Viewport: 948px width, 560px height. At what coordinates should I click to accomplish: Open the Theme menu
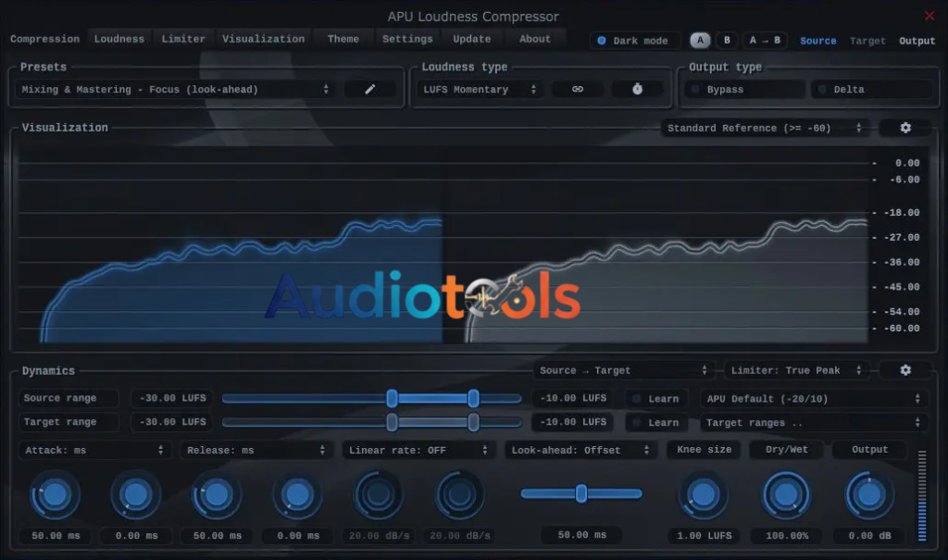pyautogui.click(x=343, y=38)
